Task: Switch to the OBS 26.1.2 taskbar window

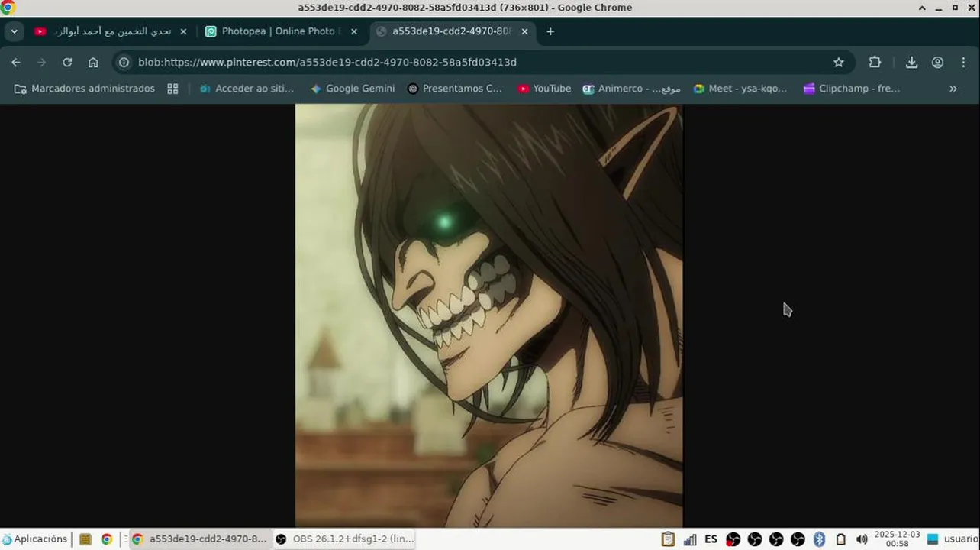Action: 345,539
